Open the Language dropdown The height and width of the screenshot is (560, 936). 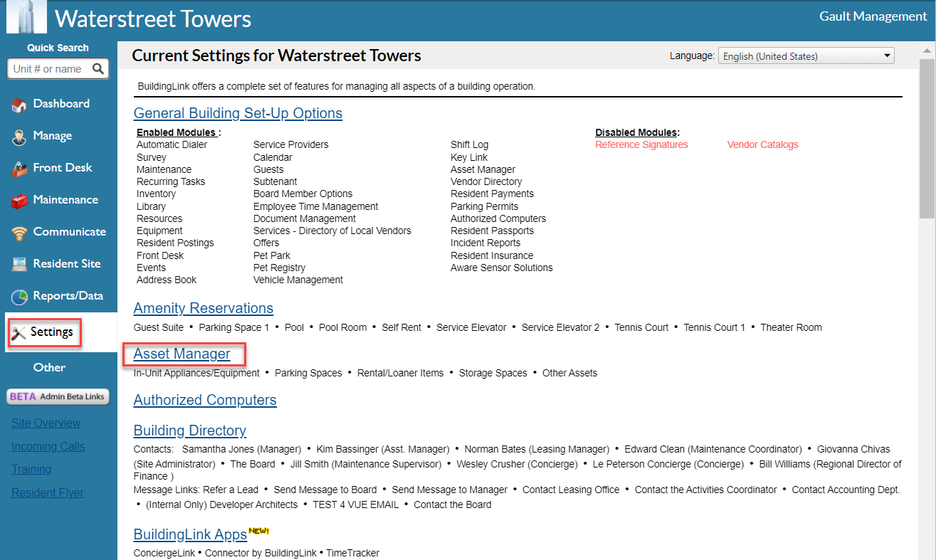(806, 56)
